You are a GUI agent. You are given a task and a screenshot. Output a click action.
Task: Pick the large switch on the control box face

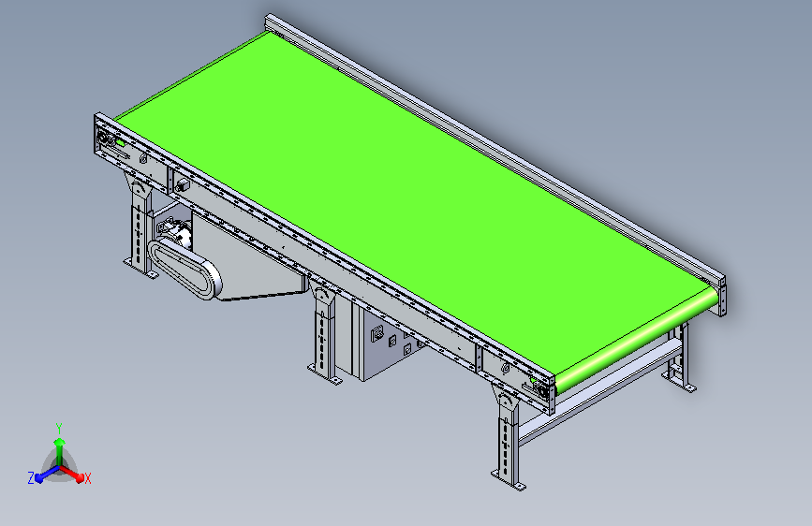click(377, 333)
